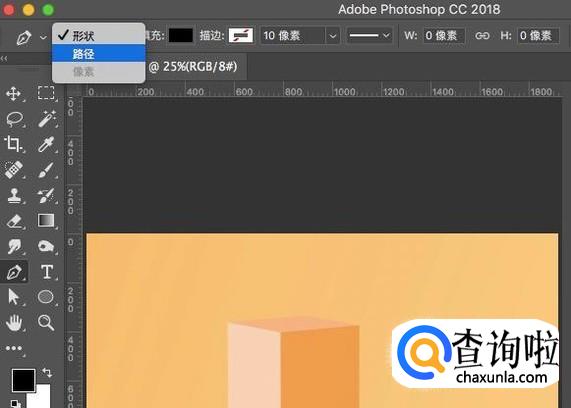Select the Clone Stamp tool

point(14,196)
